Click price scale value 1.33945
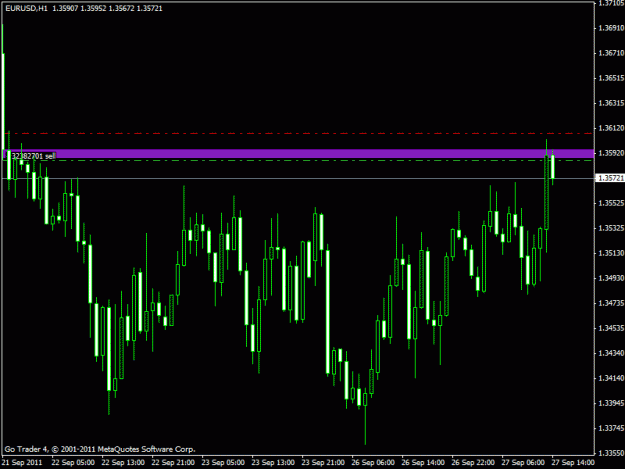This screenshot has height=469, width=625. (x=611, y=403)
